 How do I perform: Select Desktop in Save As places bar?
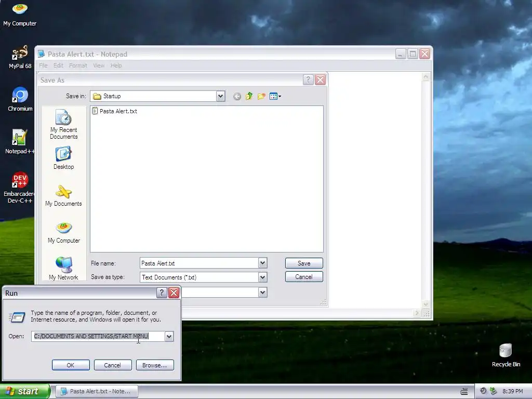coord(64,158)
